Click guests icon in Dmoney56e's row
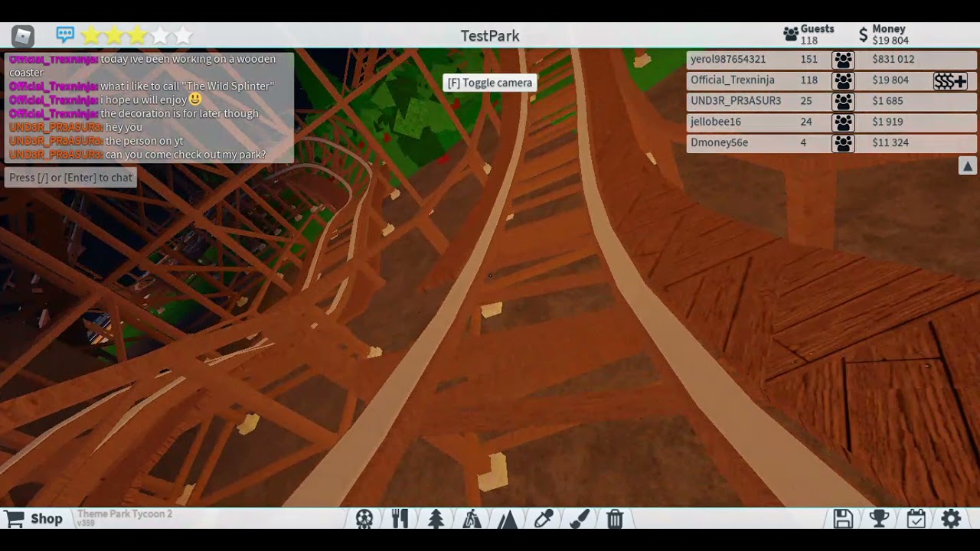 [x=843, y=142]
